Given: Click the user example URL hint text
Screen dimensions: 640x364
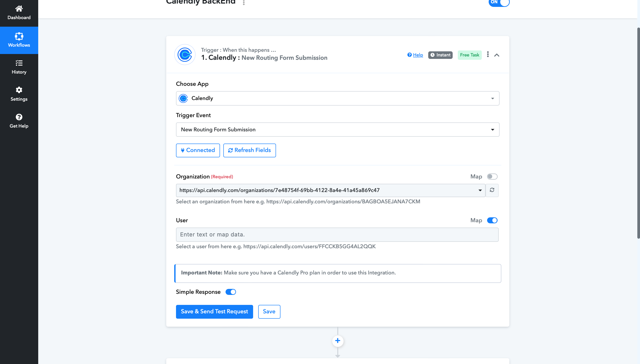Looking at the screenshot, I should coord(276,246).
